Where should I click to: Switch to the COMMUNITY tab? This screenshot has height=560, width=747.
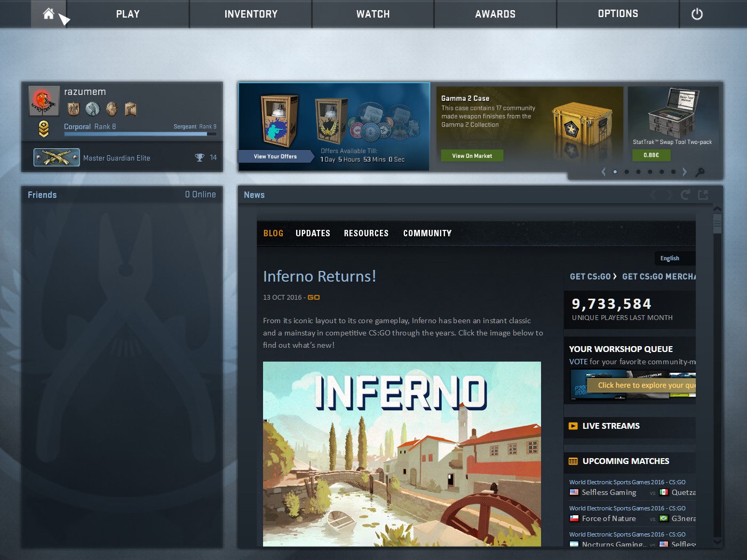[x=427, y=234]
